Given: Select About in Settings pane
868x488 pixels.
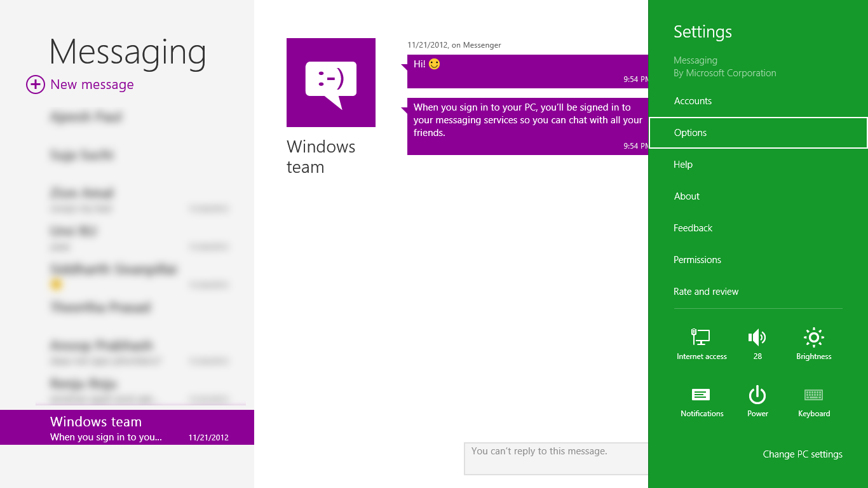Looking at the screenshot, I should pos(758,196).
